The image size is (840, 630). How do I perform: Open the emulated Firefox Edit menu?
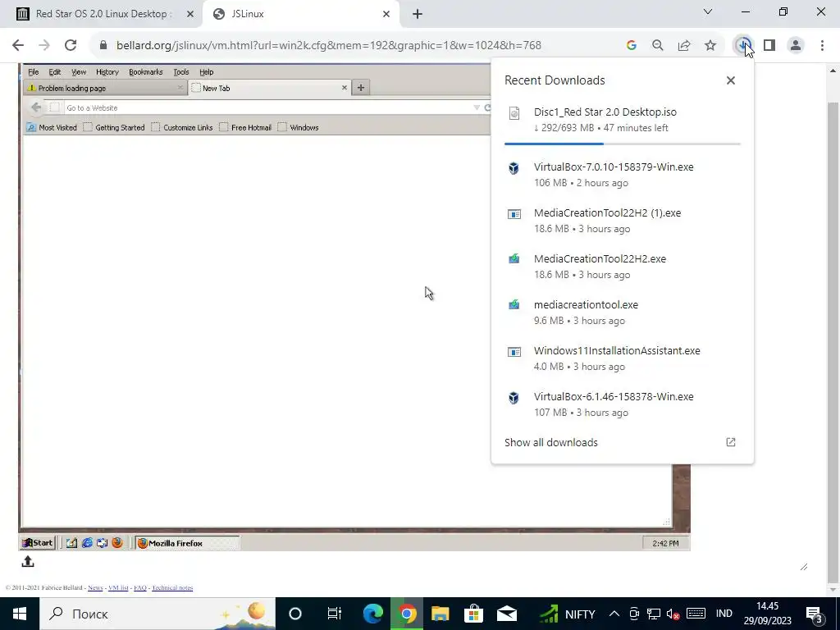[55, 72]
